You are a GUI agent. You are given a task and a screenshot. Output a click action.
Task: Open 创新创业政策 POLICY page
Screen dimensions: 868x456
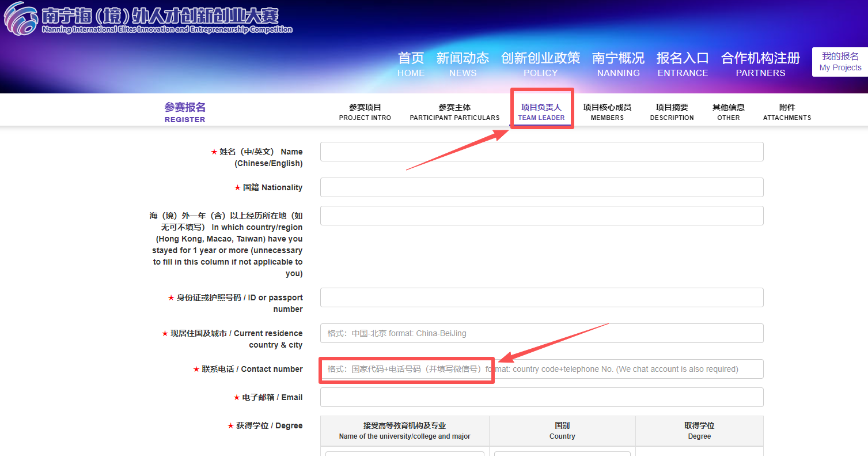tap(540, 65)
